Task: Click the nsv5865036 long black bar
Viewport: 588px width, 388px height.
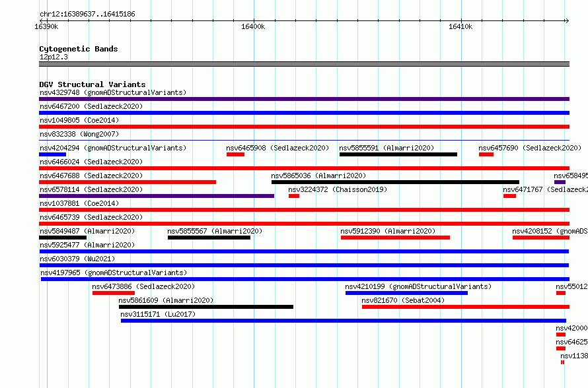Action: coord(395,182)
